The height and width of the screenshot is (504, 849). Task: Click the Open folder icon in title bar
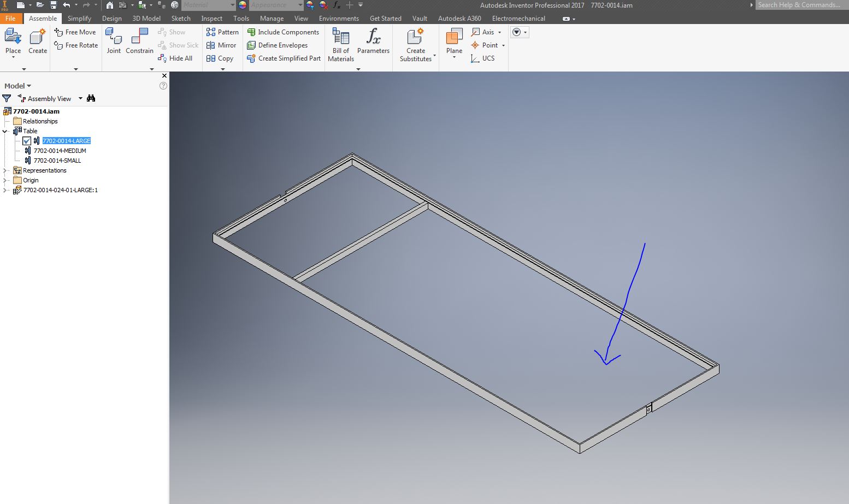(x=40, y=5)
